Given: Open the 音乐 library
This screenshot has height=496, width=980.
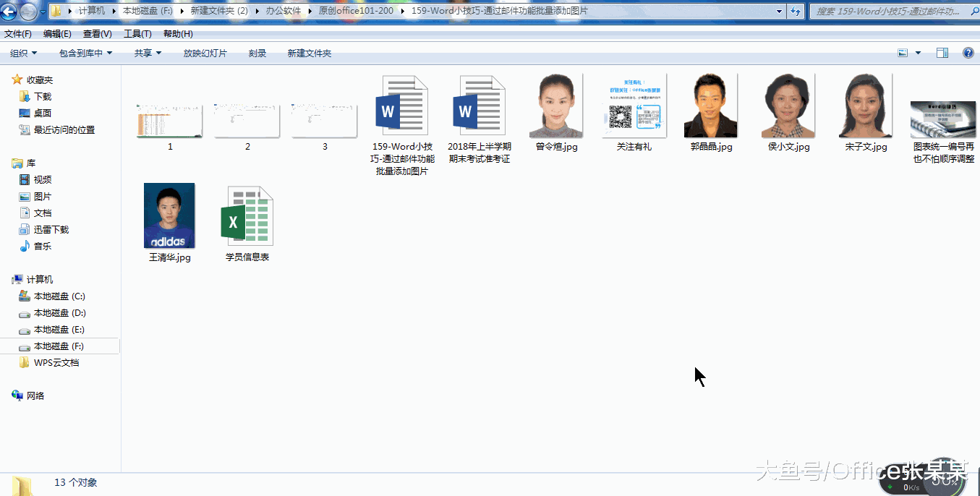Looking at the screenshot, I should 43,246.
